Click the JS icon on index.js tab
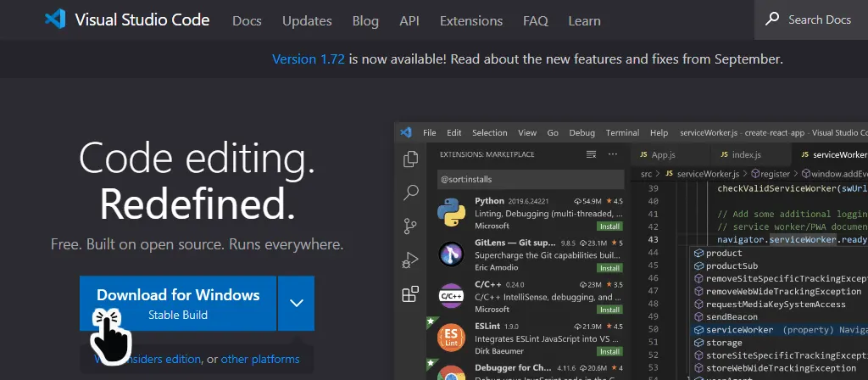Image resolution: width=868 pixels, height=380 pixels. point(724,154)
